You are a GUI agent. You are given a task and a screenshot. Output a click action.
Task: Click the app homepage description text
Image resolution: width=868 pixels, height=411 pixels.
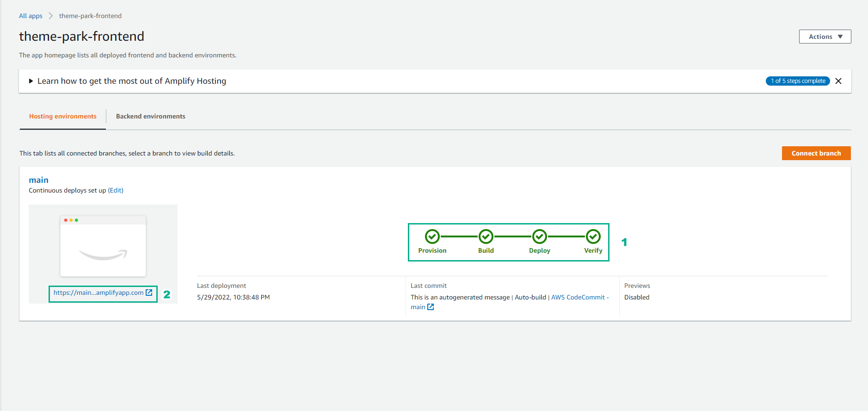tap(128, 55)
